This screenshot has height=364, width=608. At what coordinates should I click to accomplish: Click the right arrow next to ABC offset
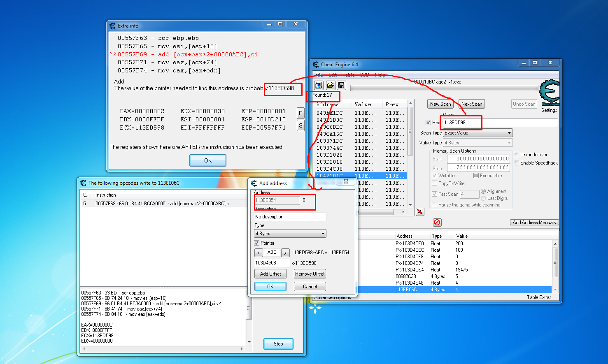(285, 253)
